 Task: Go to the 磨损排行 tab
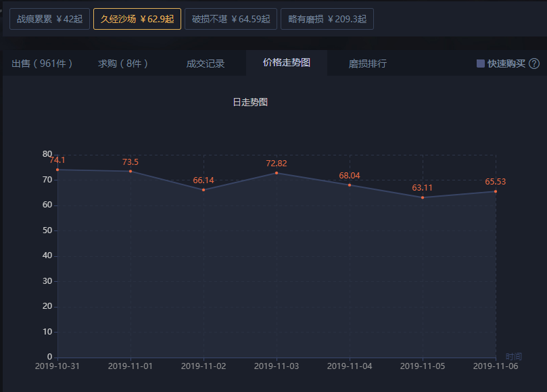click(367, 64)
